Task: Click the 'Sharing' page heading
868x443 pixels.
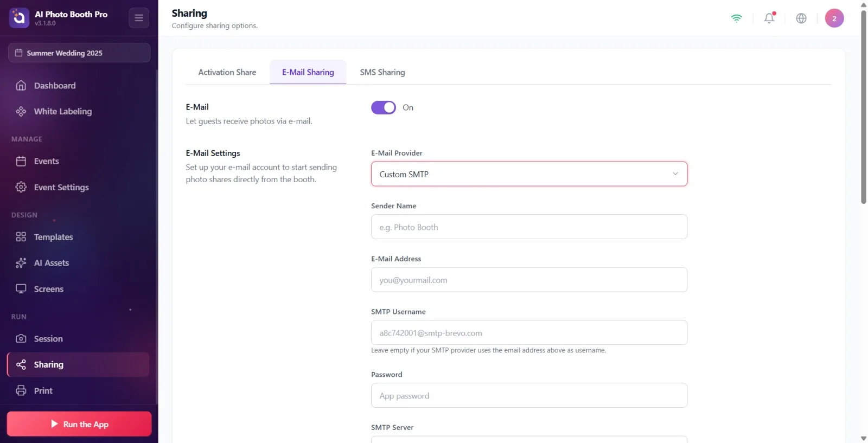Action: click(x=189, y=13)
